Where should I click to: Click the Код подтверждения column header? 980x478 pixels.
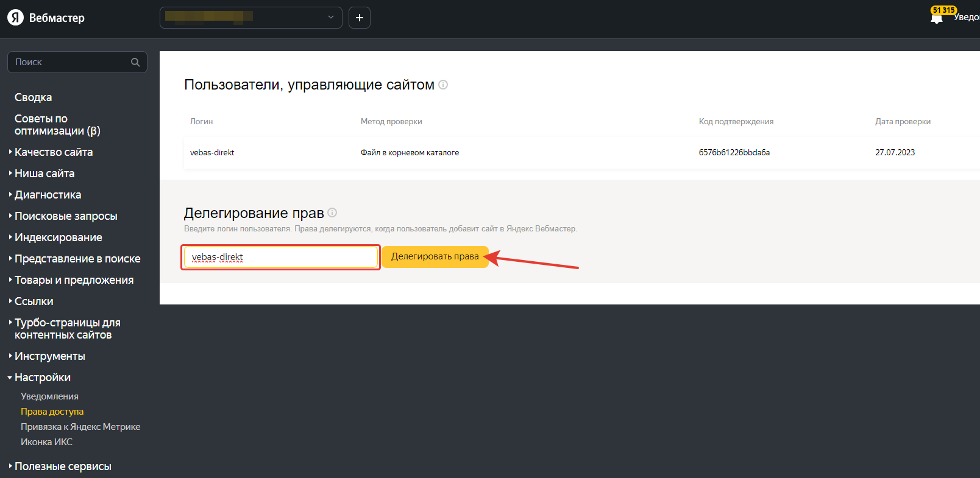click(736, 122)
